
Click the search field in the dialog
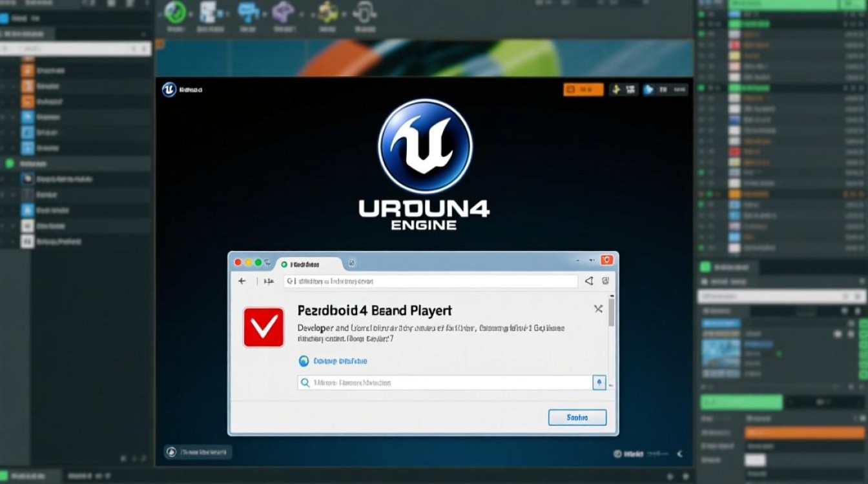point(445,383)
